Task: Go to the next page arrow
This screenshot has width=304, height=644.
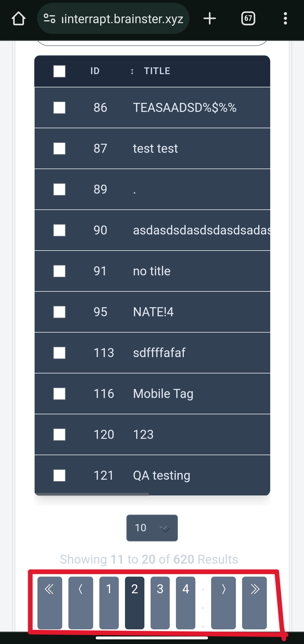Action: pyautogui.click(x=223, y=603)
